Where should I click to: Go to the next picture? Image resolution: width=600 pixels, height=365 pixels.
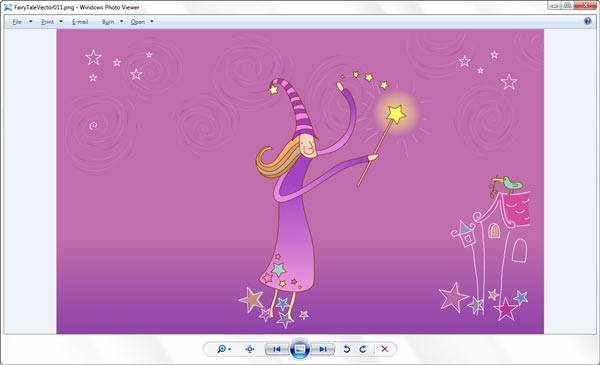(x=323, y=349)
